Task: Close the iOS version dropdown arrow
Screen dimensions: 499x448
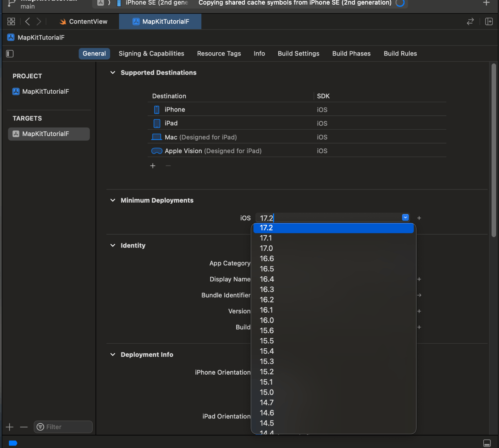Action: point(405,218)
